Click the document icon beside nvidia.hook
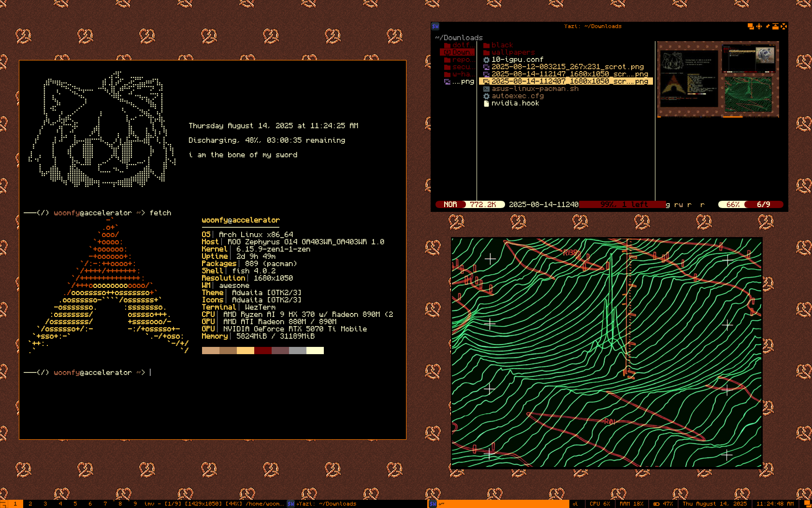812x508 pixels. [x=486, y=103]
